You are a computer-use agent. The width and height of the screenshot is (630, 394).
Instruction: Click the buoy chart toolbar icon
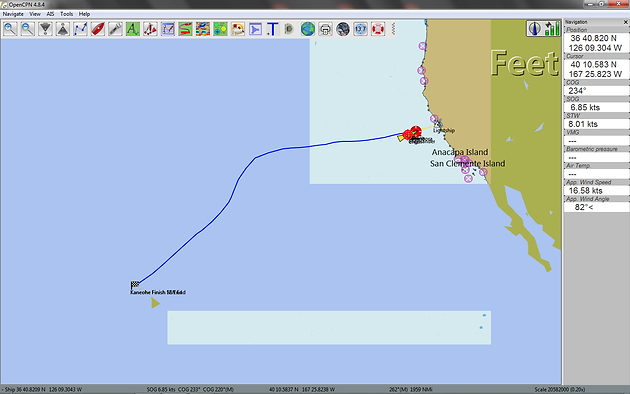[x=238, y=29]
